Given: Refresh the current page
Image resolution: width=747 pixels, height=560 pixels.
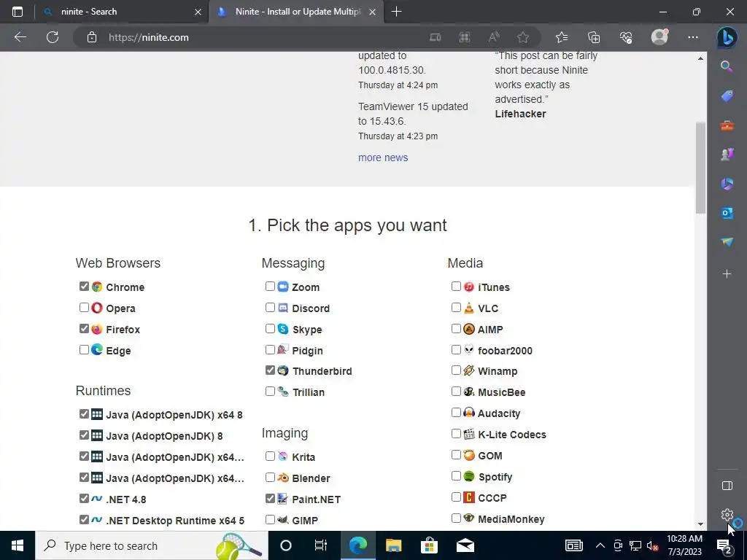Looking at the screenshot, I should click(x=53, y=37).
